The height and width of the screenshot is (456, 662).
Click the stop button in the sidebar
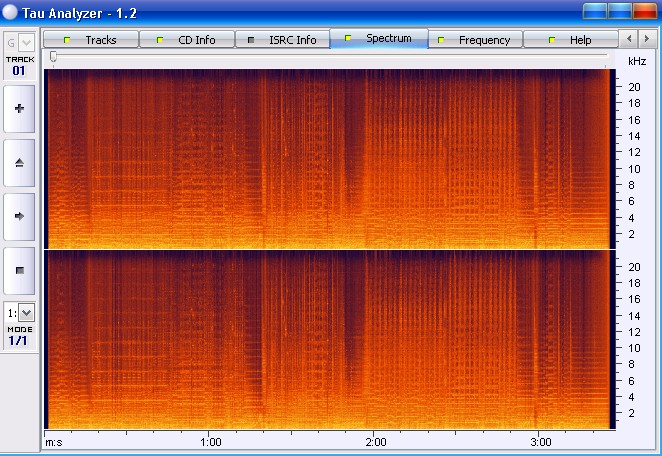click(19, 271)
